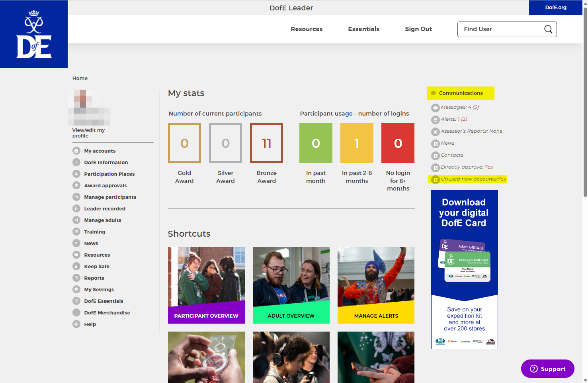Screen dimensions: 588x383
Task: Open the Participant Overview shortcut
Action: pyautogui.click(x=206, y=285)
